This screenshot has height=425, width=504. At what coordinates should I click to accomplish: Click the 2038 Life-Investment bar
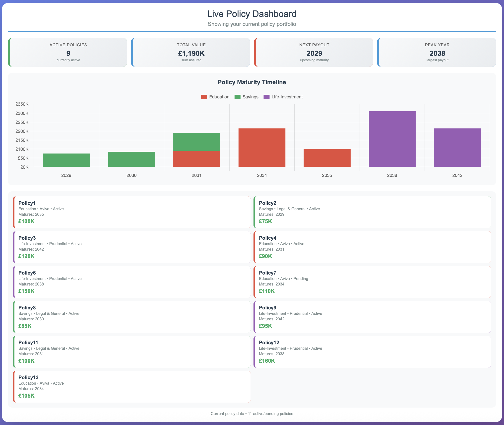coord(392,139)
